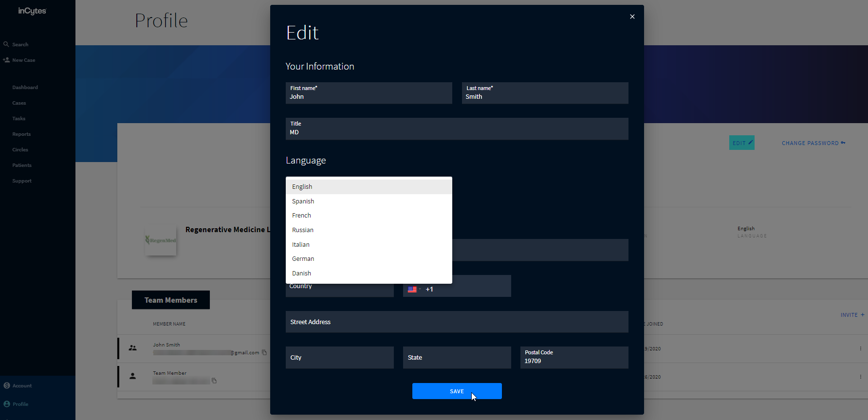The width and height of the screenshot is (868, 420).
Task: Click the Profile icon in sidebar
Action: pos(7,404)
